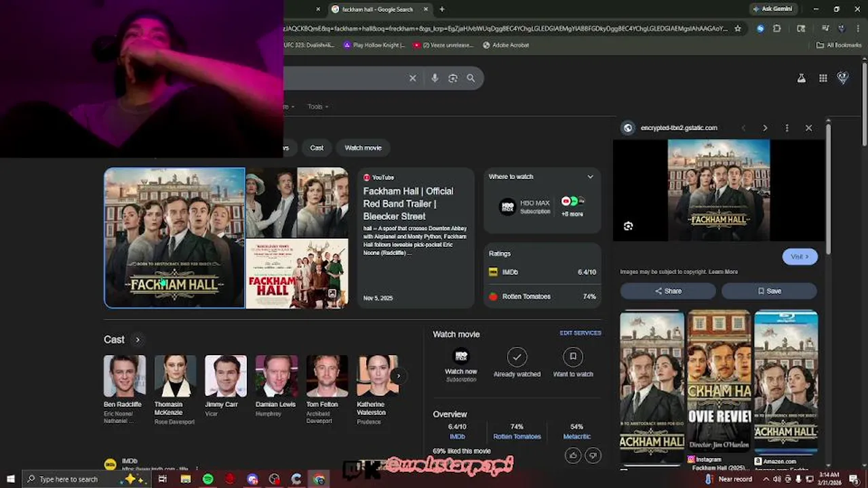Open IMDb rating 6.4/10 row
Image resolution: width=868 pixels, height=488 pixels.
(x=542, y=272)
